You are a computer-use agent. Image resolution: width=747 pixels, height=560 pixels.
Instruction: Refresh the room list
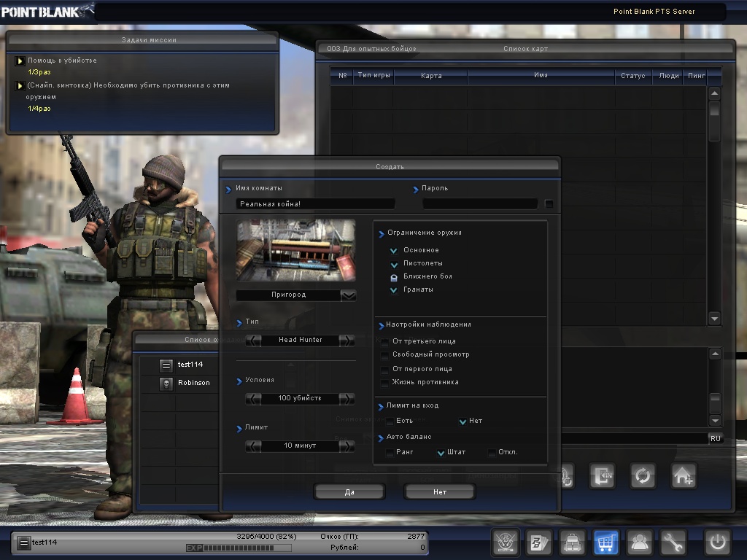pyautogui.click(x=643, y=476)
